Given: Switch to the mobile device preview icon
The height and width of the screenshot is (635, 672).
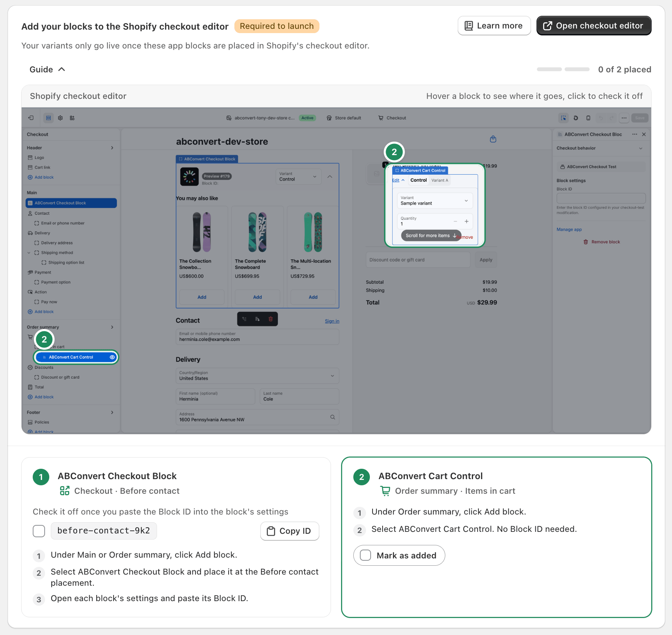Looking at the screenshot, I should click(588, 118).
